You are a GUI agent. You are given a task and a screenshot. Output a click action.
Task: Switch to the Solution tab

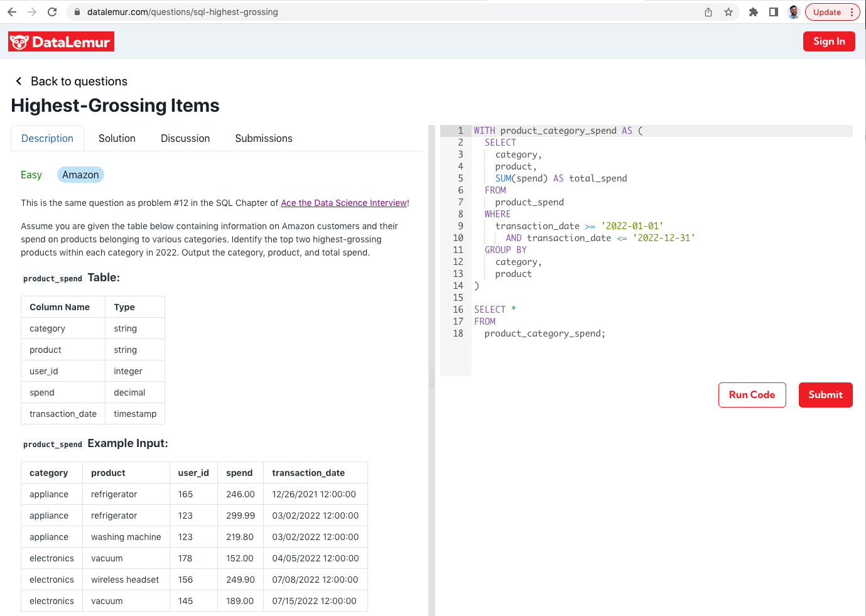coord(117,138)
